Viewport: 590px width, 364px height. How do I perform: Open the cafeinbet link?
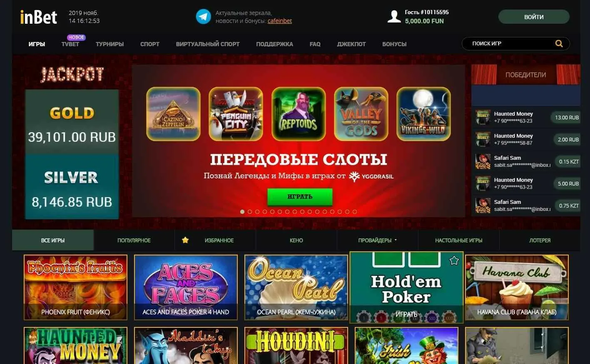pos(280,21)
